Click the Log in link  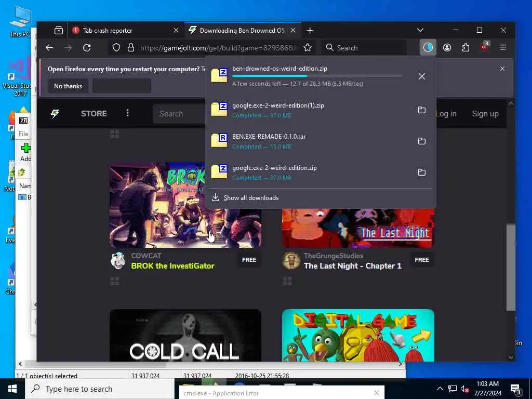446,114
